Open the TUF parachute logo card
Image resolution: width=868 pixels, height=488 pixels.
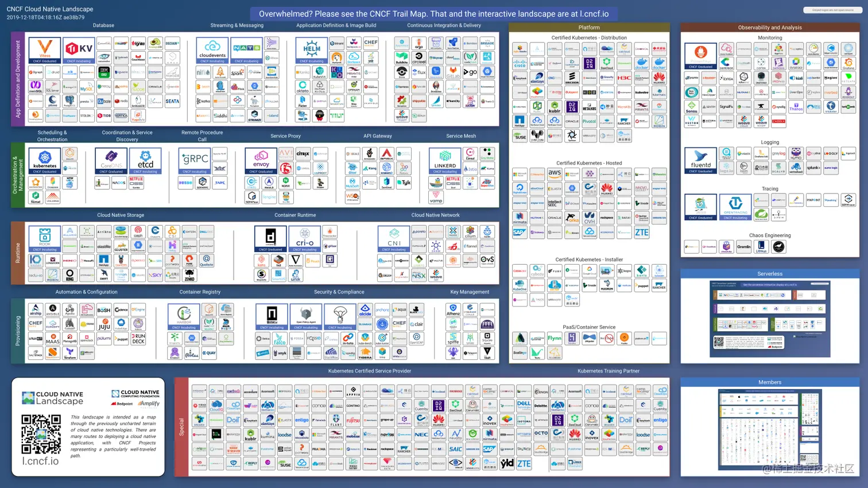[340, 317]
